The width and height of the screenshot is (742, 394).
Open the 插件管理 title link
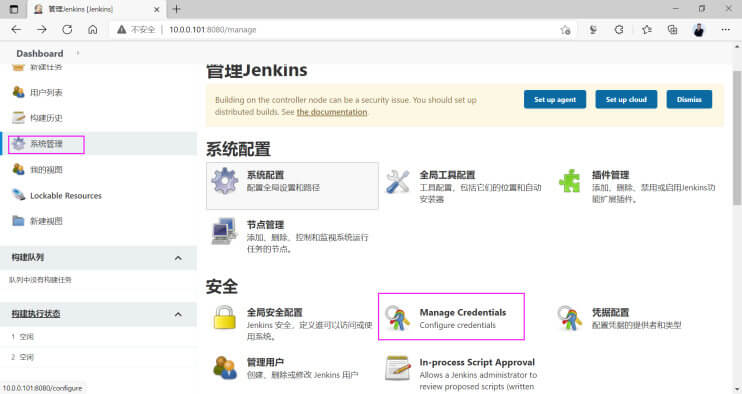click(610, 175)
